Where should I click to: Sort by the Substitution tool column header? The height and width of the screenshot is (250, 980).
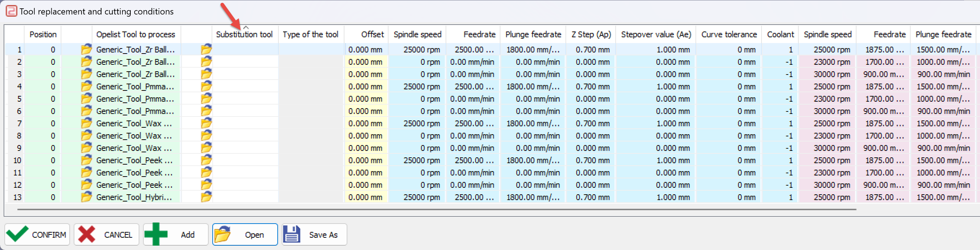click(x=245, y=34)
